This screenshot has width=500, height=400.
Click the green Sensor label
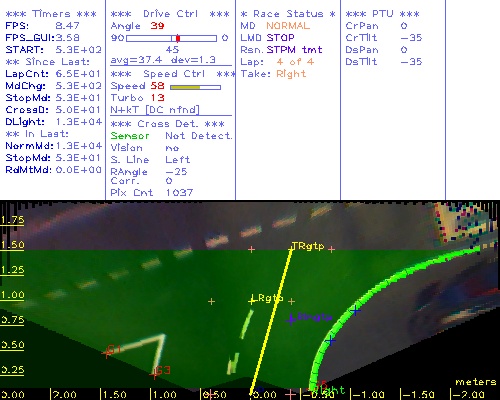pyautogui.click(x=130, y=136)
